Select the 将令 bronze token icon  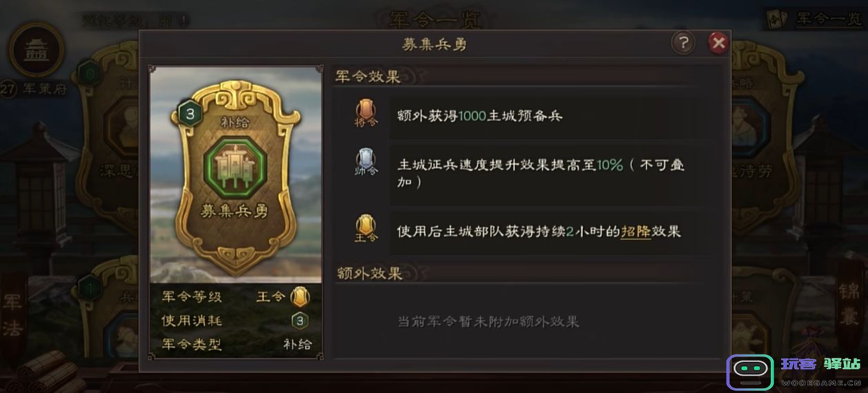coord(366,114)
